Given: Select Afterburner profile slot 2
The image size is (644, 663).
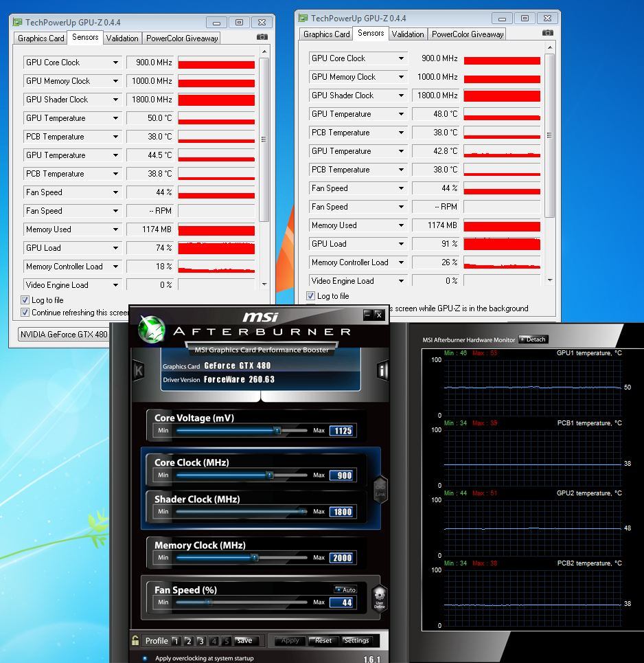Looking at the screenshot, I should (189, 641).
